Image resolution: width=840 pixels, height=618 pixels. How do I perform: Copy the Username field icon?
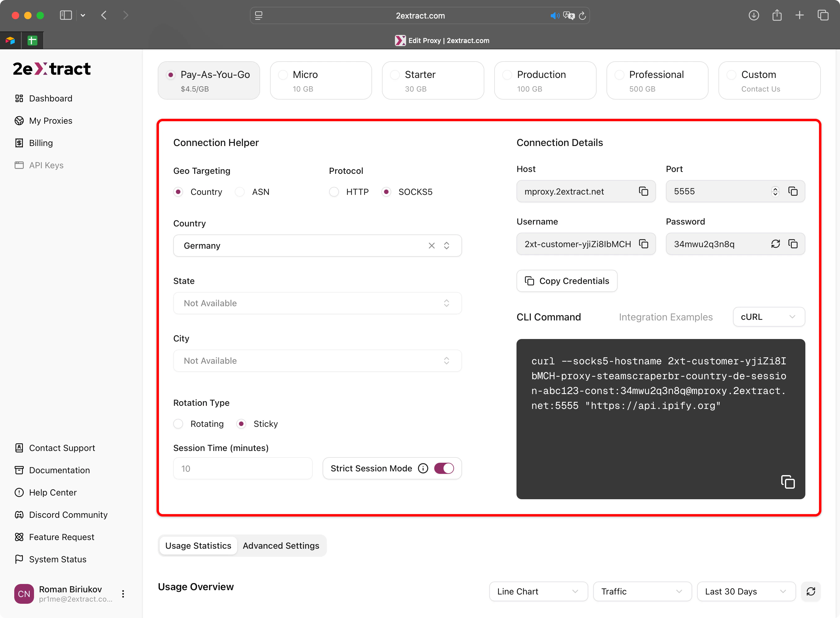coord(643,244)
